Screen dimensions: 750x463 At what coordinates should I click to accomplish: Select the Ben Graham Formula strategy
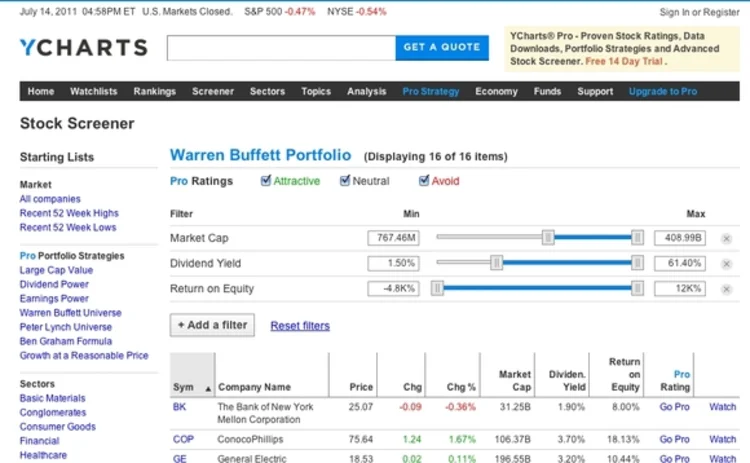coord(66,342)
